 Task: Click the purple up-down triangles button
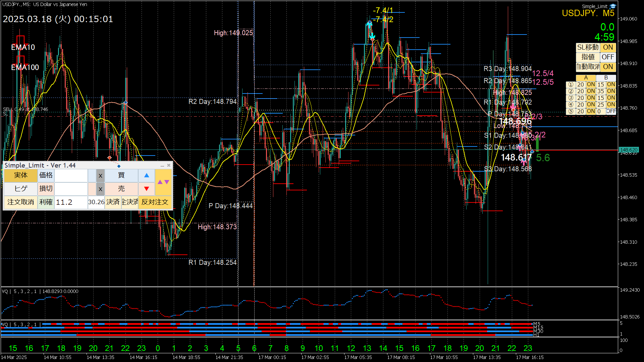click(163, 182)
